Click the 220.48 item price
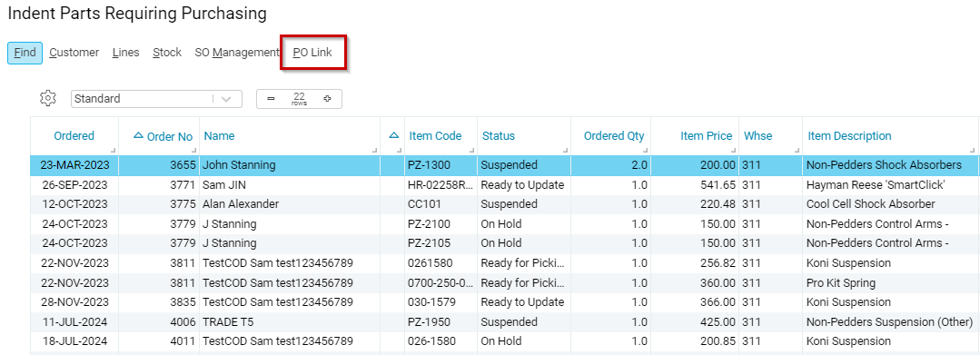 point(718,204)
